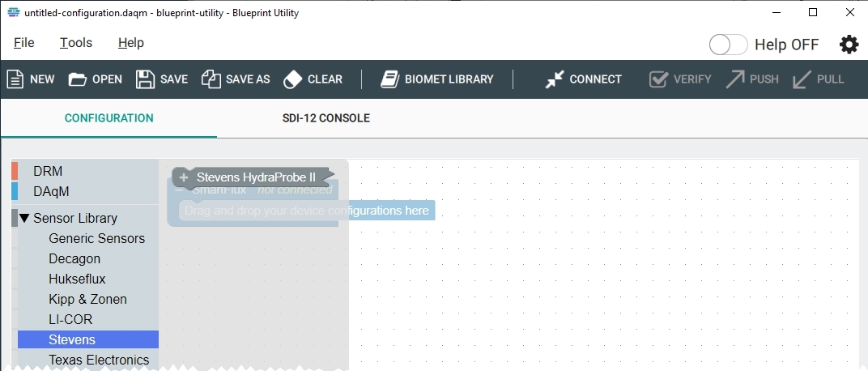Screen dimensions: 868x371
Task: Switch to the SDI-12 CONSOLE tab
Action: click(x=326, y=118)
